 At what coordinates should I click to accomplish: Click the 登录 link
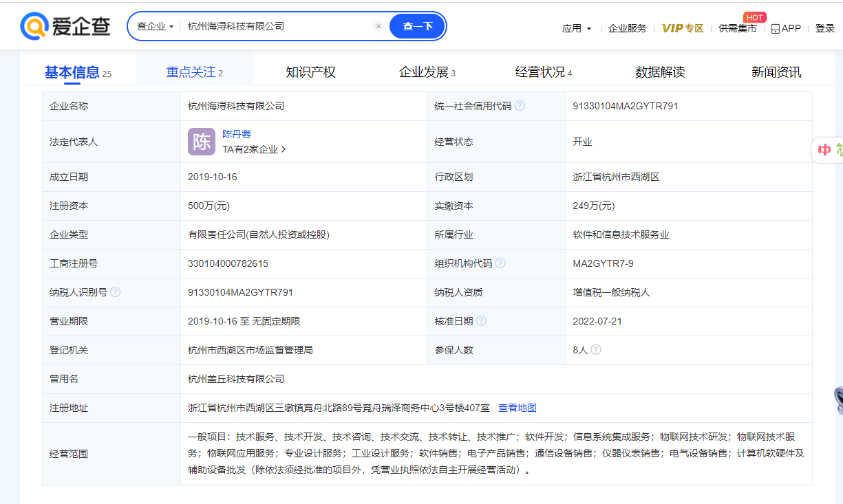825,28
